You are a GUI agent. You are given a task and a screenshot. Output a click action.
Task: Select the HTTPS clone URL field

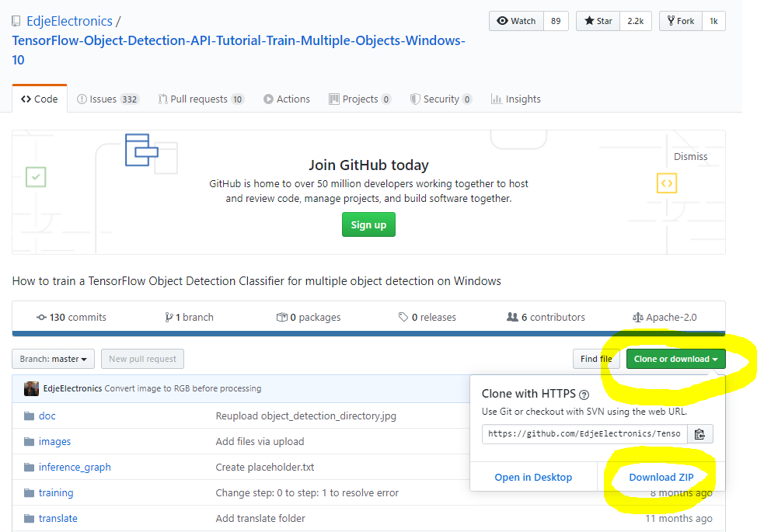pos(584,434)
